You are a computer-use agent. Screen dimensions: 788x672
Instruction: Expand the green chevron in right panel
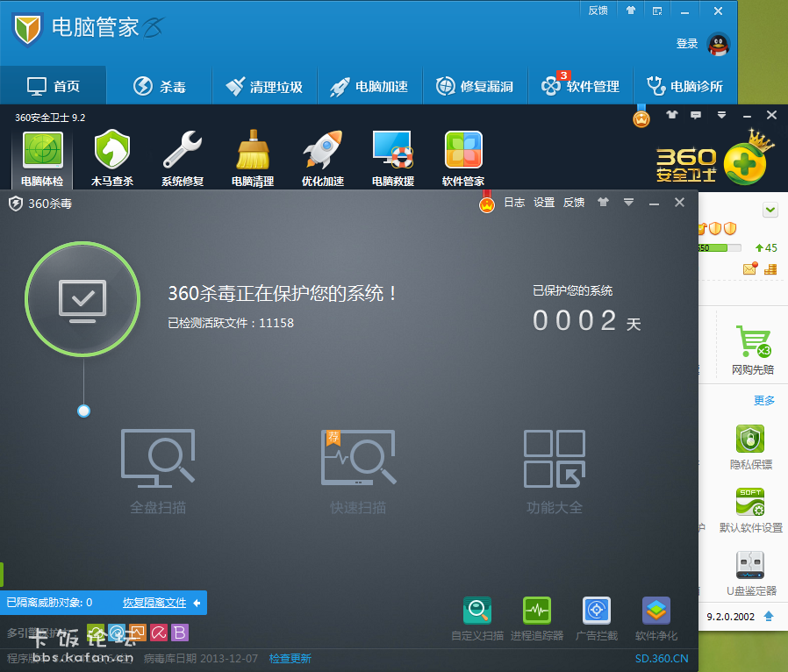(x=770, y=210)
